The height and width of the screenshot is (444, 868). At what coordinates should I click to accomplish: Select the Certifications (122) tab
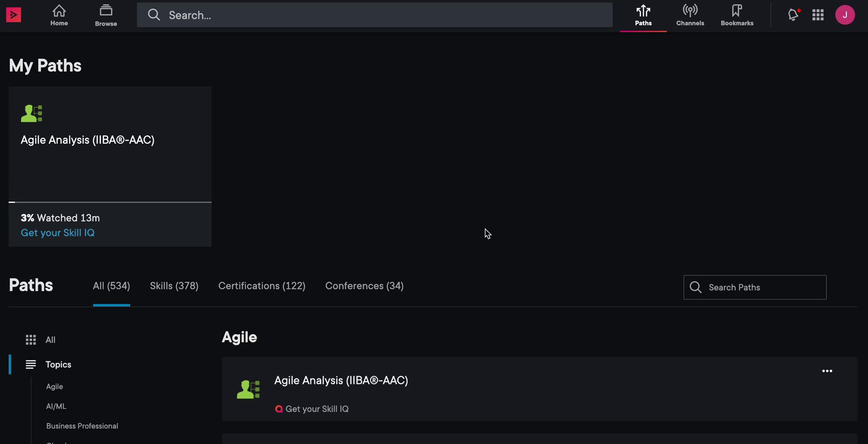262,286
